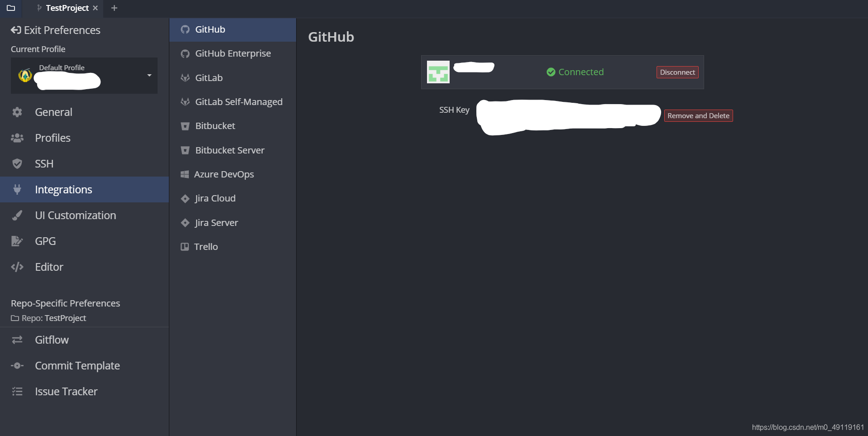Select GitHub Enterprise integration

[233, 54]
